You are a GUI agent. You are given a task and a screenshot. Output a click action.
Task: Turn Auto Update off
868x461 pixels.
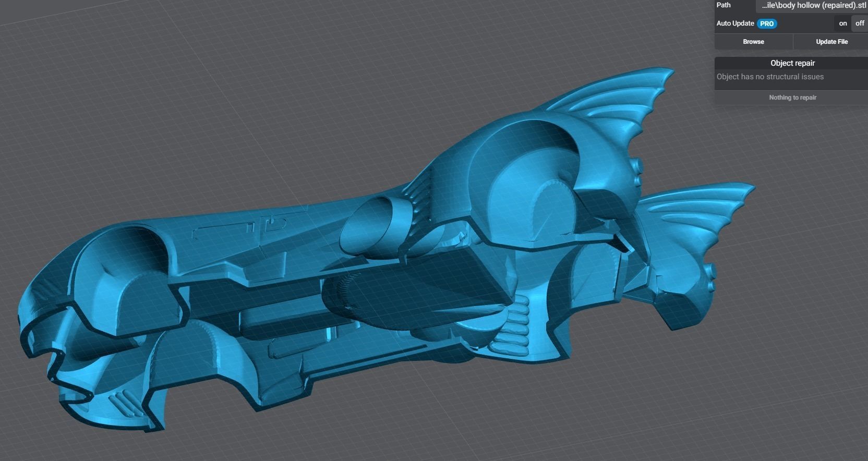(860, 23)
